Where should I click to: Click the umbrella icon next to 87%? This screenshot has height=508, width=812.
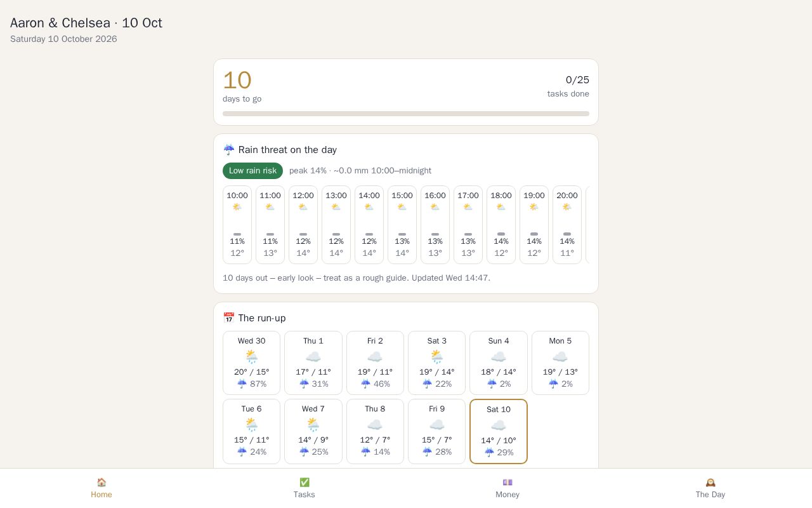(x=242, y=384)
